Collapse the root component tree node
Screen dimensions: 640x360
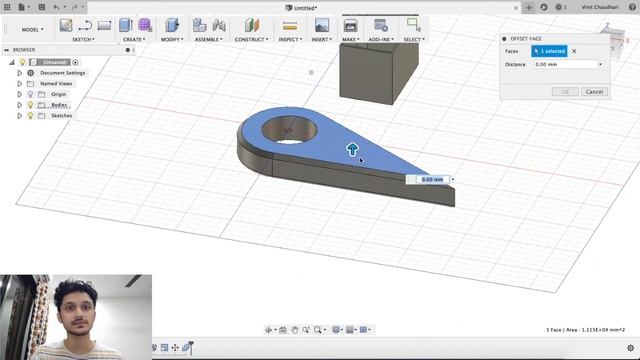click(12, 62)
